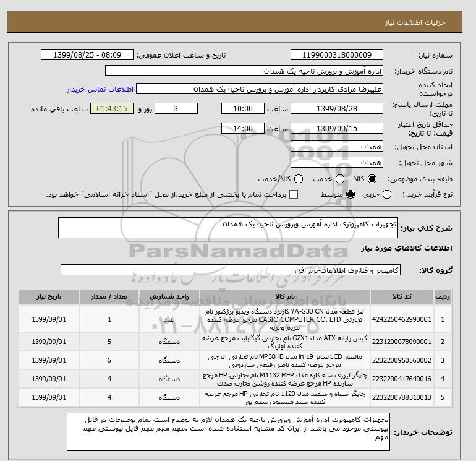The width and height of the screenshot is (476, 461).
Task: Click the شرح کلی نیاز description box
Action: click(228, 228)
